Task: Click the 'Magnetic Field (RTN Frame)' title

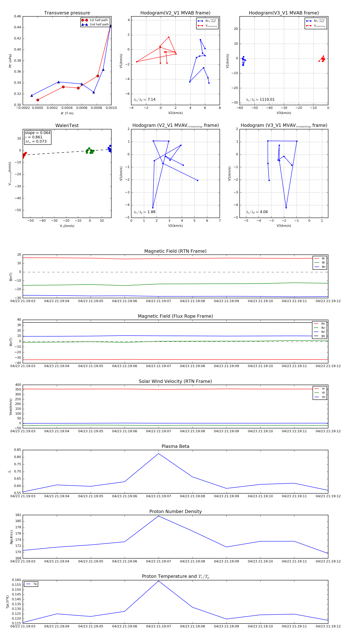Action: [175, 251]
